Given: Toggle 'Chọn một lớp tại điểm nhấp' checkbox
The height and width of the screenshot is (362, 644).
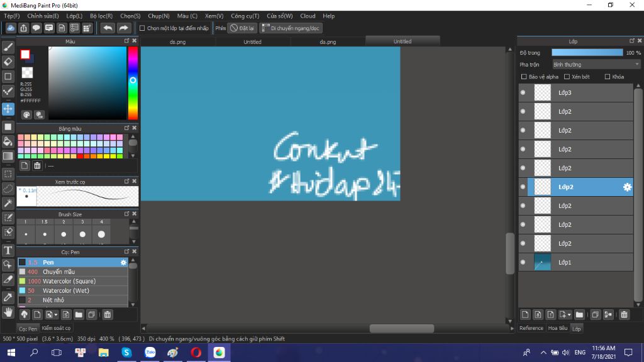Looking at the screenshot, I should pyautogui.click(x=142, y=28).
